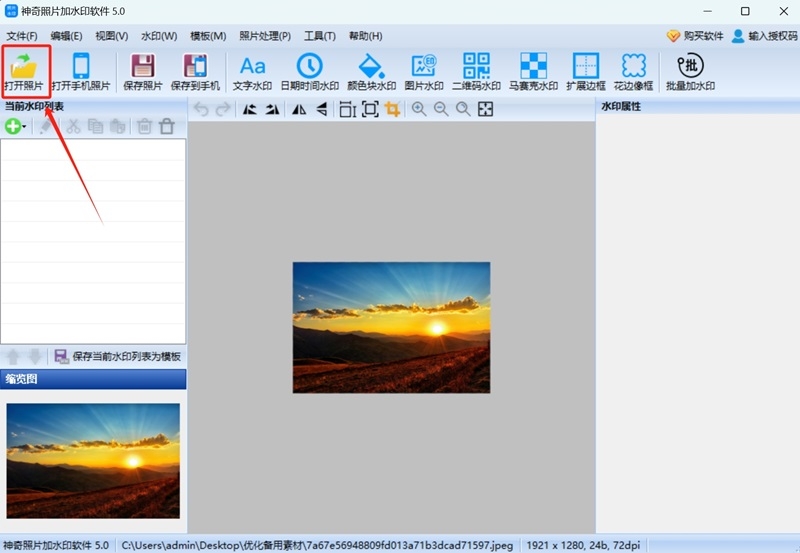This screenshot has width=800, height=553.
Task: Open phone photos via 打开手机照片
Action: (x=81, y=71)
